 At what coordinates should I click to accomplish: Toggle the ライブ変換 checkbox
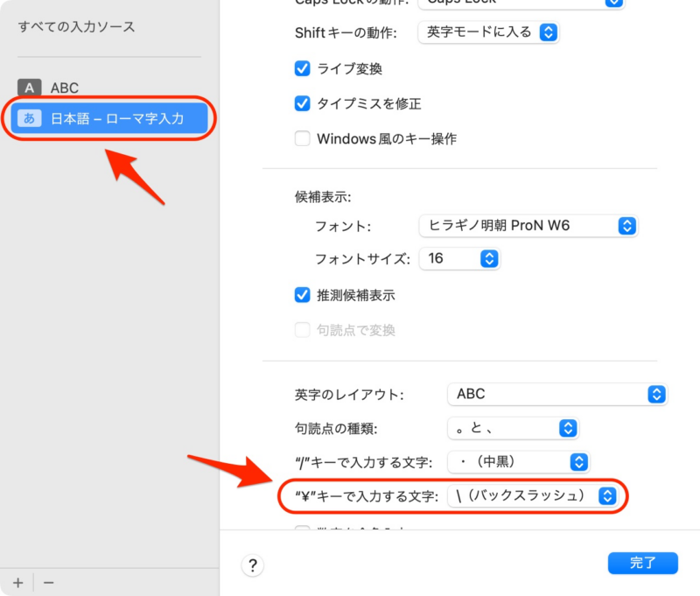tap(302, 69)
